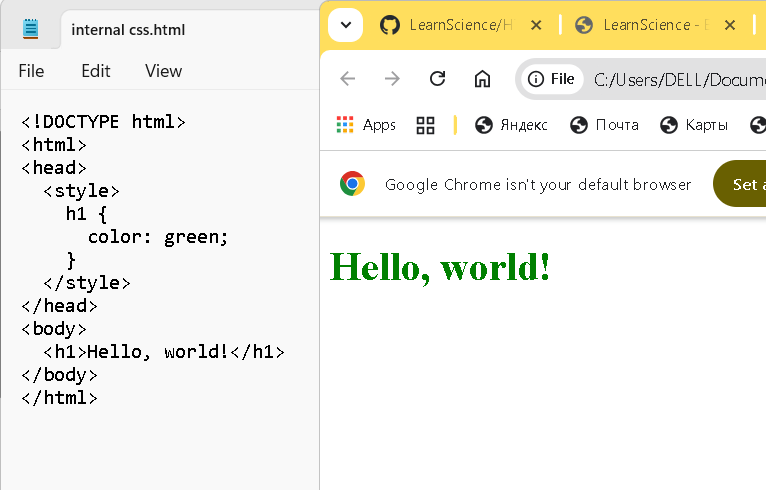Viewport: 766px width, 490px height.
Task: Close the second LearnScience tab
Action: coord(731,25)
